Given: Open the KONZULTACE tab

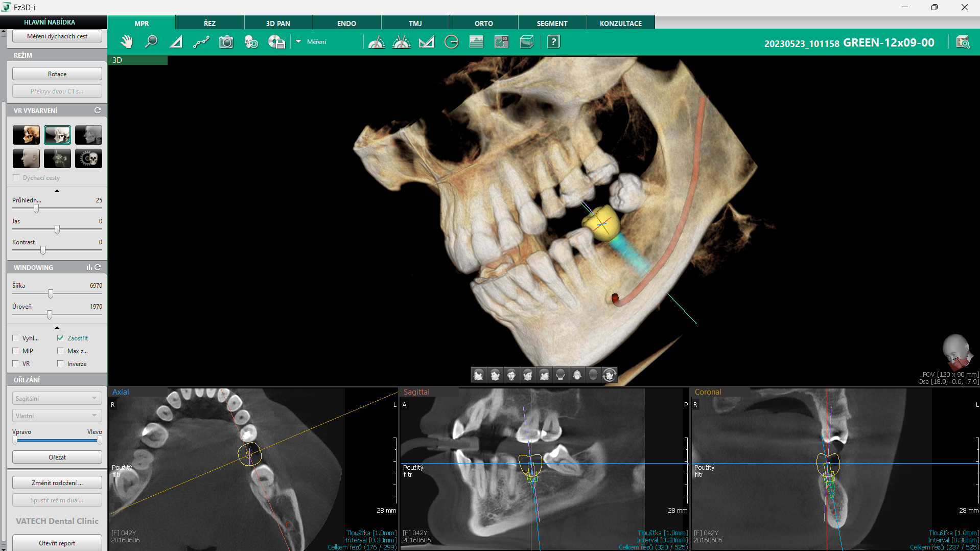Looking at the screenshot, I should coord(621,24).
